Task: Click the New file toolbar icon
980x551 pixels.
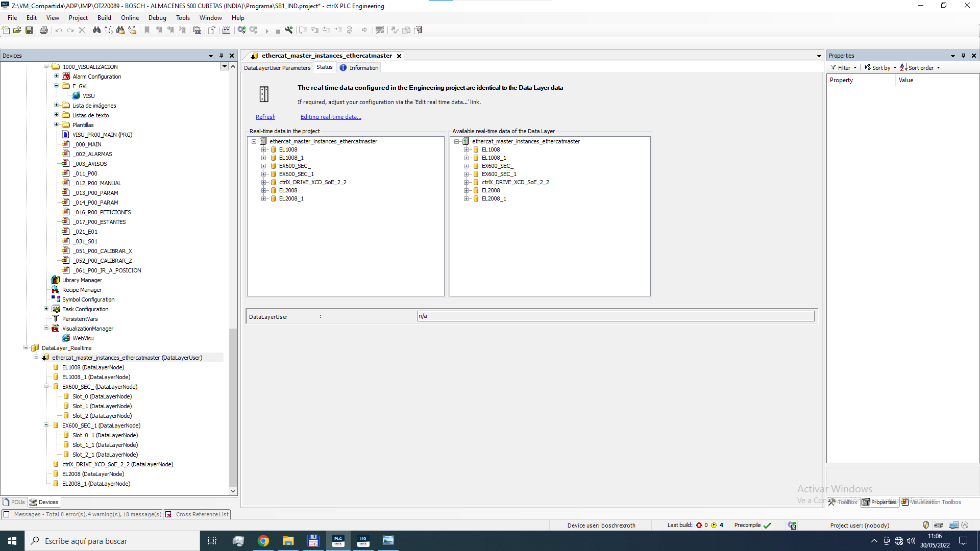Action: coord(6,30)
